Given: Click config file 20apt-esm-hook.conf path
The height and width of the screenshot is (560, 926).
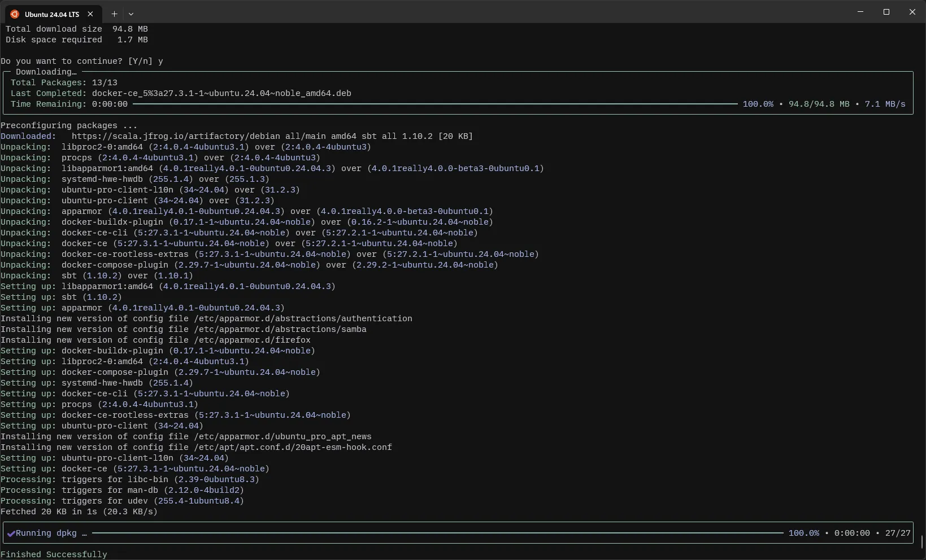Looking at the screenshot, I should 293,447.
